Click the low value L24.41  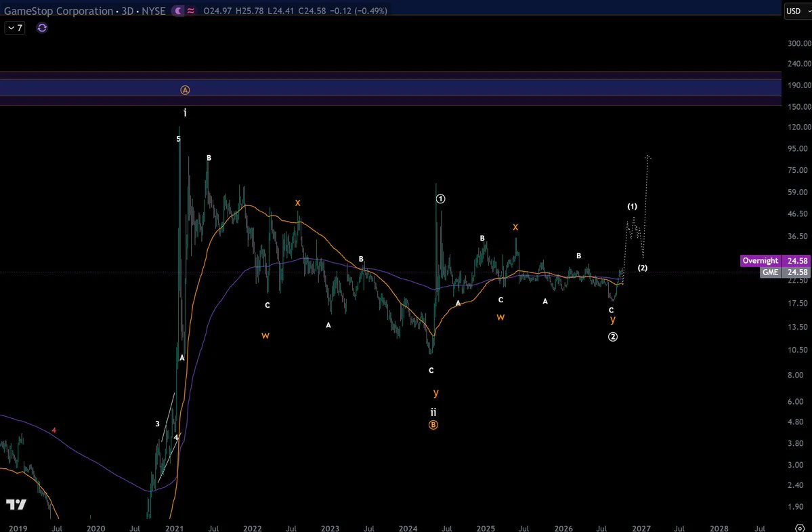coord(280,11)
